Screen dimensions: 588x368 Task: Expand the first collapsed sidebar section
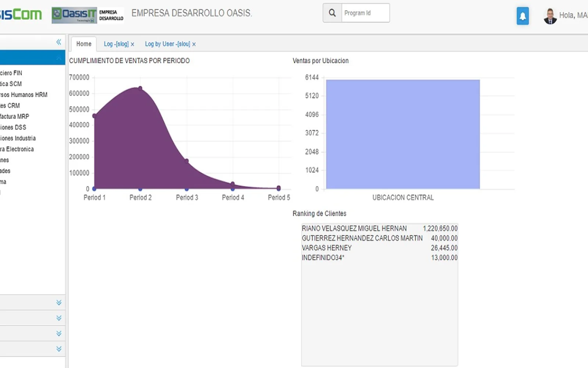[59, 302]
